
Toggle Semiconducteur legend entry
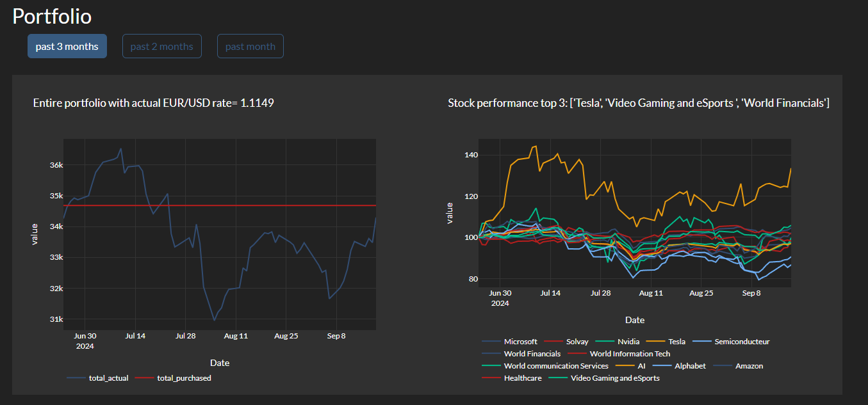coord(742,342)
